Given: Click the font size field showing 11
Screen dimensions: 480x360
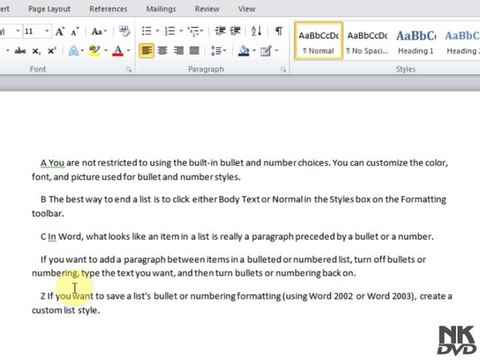Looking at the screenshot, I should pos(33,31).
